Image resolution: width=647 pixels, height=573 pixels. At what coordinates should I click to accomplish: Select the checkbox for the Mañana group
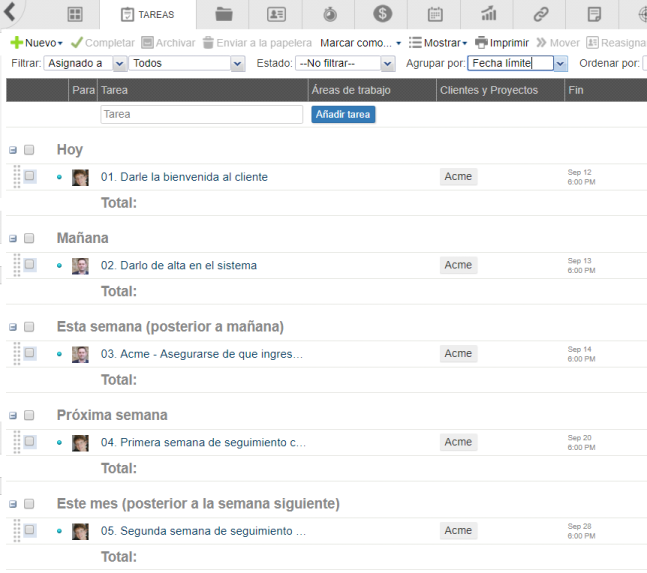30,239
